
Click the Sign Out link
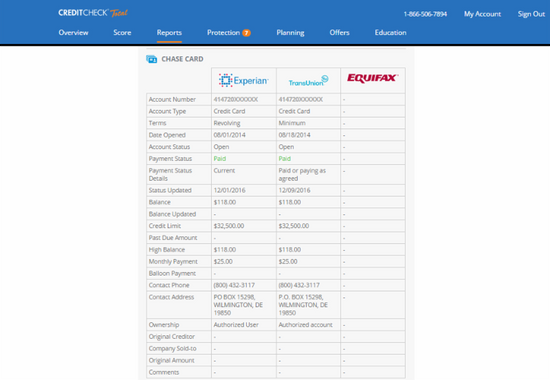point(531,14)
